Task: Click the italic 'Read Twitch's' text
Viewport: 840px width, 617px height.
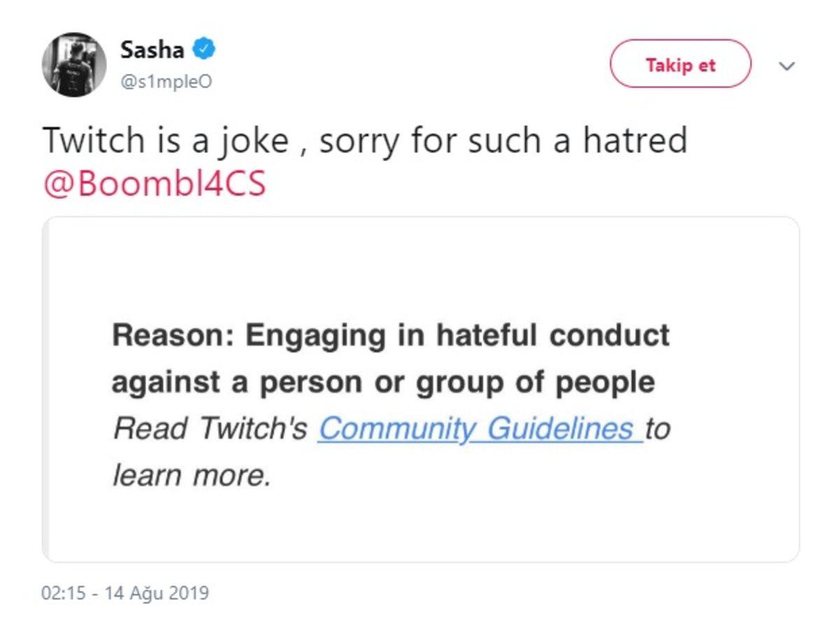Action: click(x=210, y=429)
